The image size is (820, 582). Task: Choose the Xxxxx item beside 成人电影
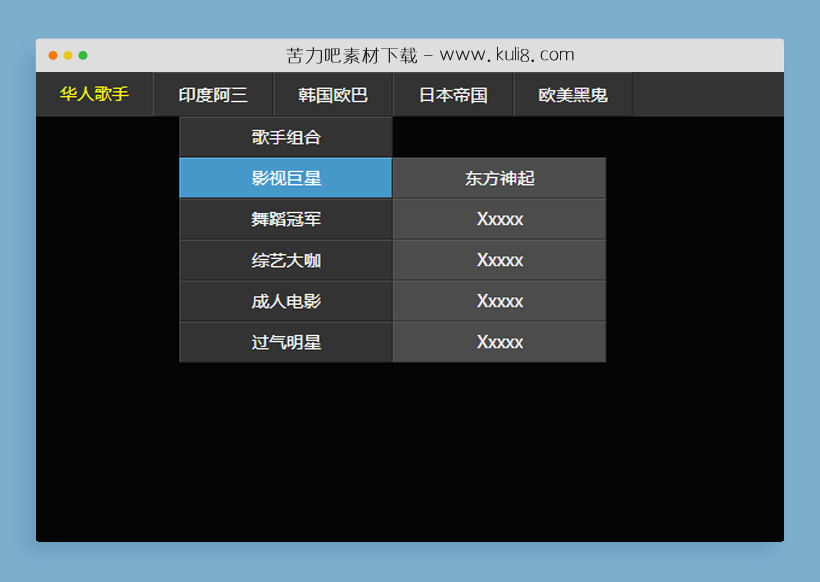coord(499,301)
